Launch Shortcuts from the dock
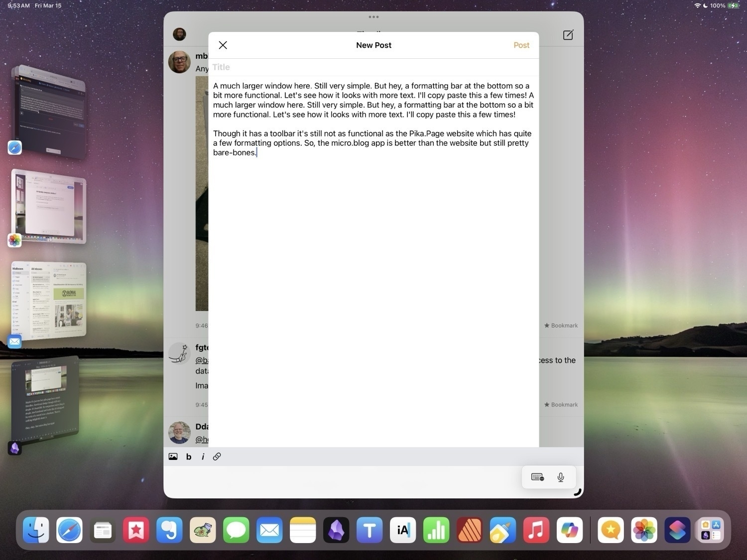This screenshot has height=560, width=747. coord(677,530)
